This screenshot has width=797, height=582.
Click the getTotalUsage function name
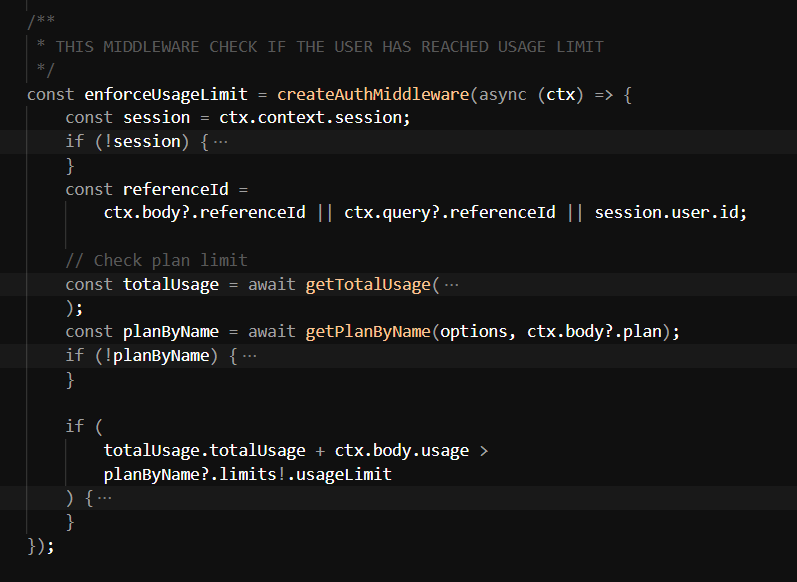(x=367, y=285)
